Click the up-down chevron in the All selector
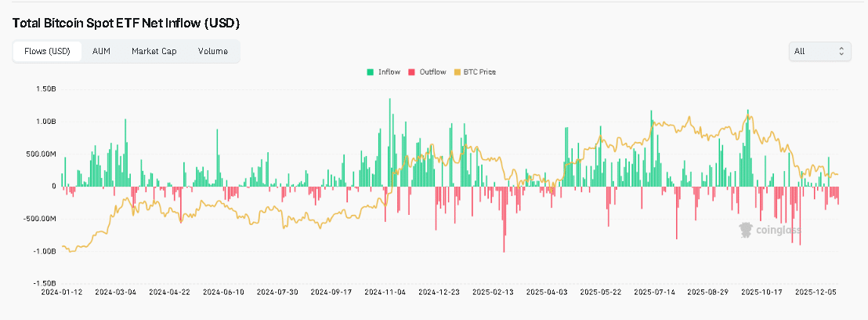868x320 pixels. (841, 51)
